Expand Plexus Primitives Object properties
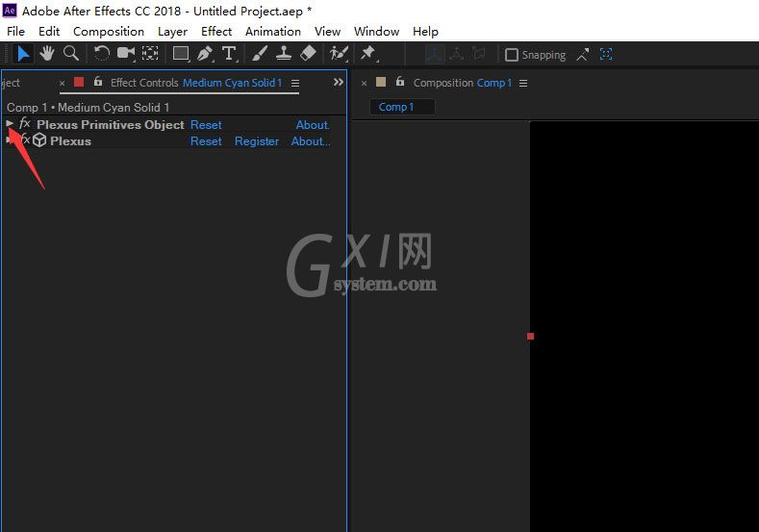 click(x=10, y=123)
